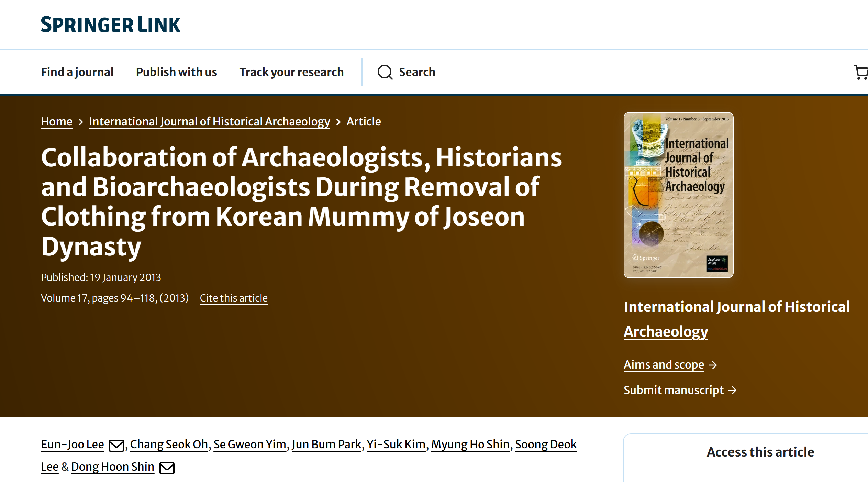Open the Track your research menu
868x482 pixels.
291,72
